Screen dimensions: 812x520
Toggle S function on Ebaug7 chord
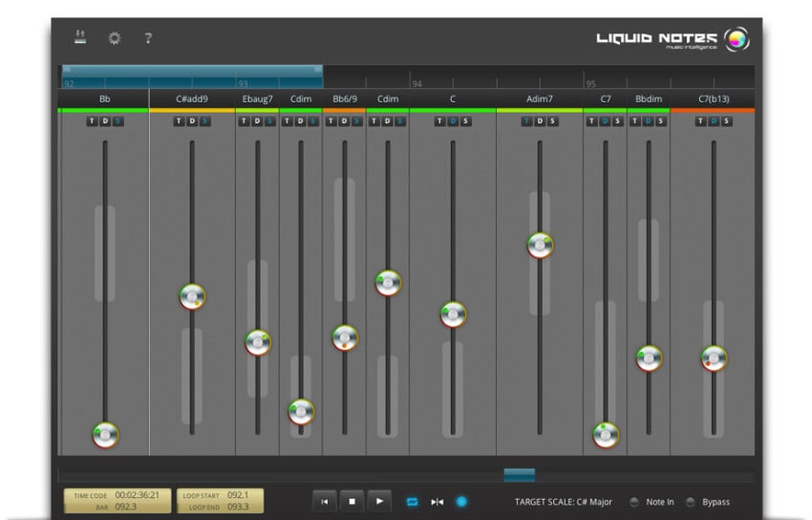pyautogui.click(x=270, y=121)
